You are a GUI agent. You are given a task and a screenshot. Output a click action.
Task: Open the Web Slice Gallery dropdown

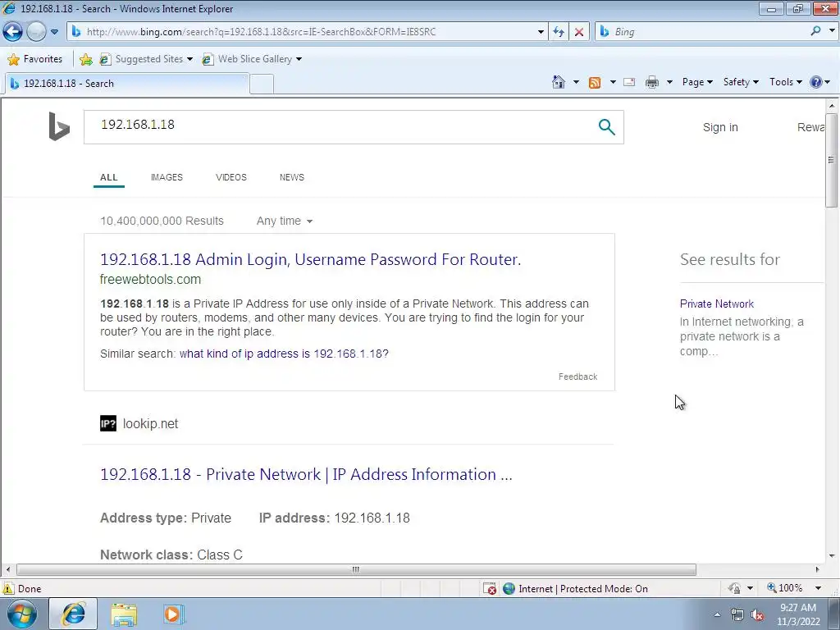click(252, 59)
